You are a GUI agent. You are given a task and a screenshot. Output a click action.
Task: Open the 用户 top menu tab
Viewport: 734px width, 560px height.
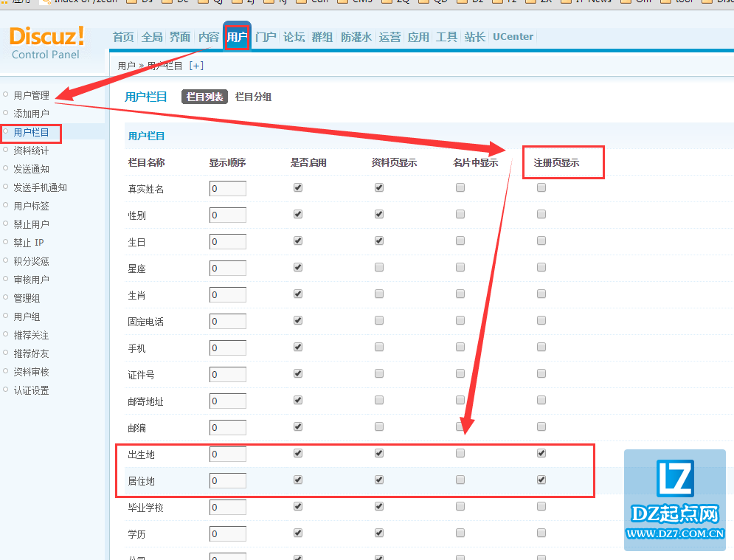pyautogui.click(x=237, y=37)
